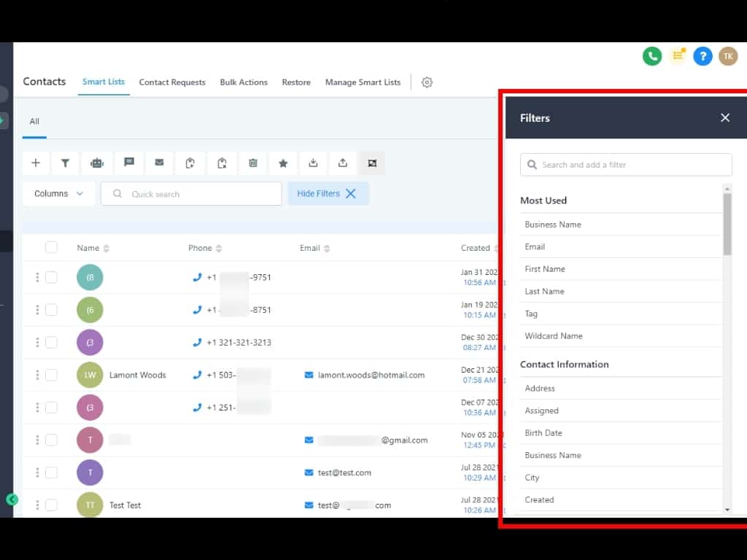Viewport: 747px width, 560px height.
Task: Sort by the Name column arrows
Action: (107, 249)
